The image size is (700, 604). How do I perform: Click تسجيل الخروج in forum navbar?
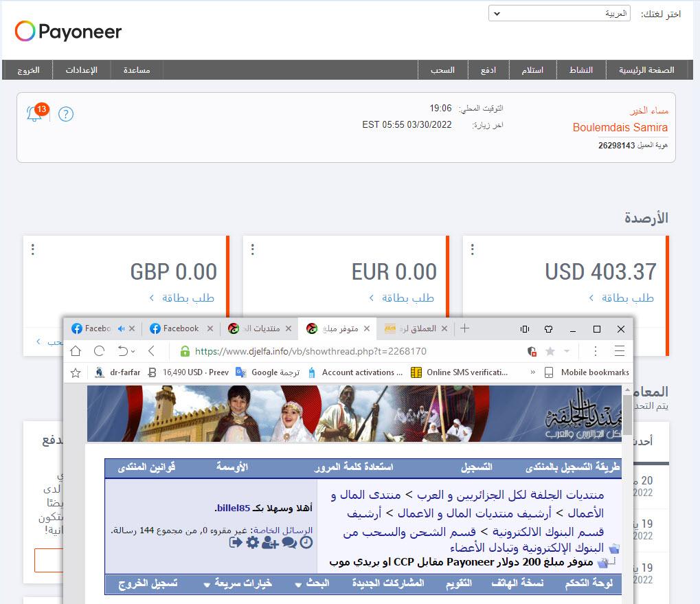point(148,583)
